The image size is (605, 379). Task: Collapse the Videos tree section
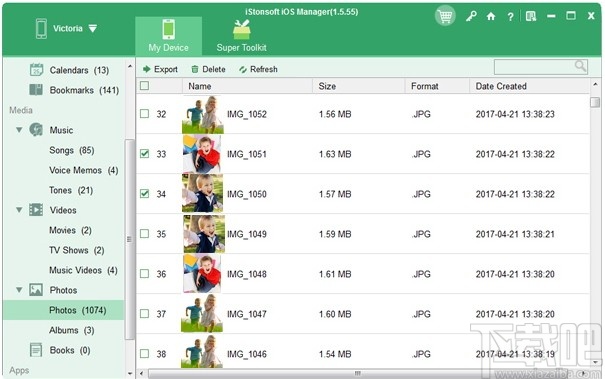click(19, 210)
